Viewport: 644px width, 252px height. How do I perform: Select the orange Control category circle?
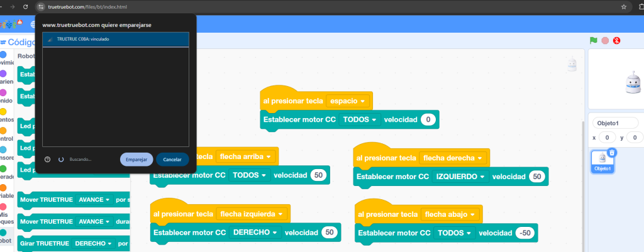[3, 131]
